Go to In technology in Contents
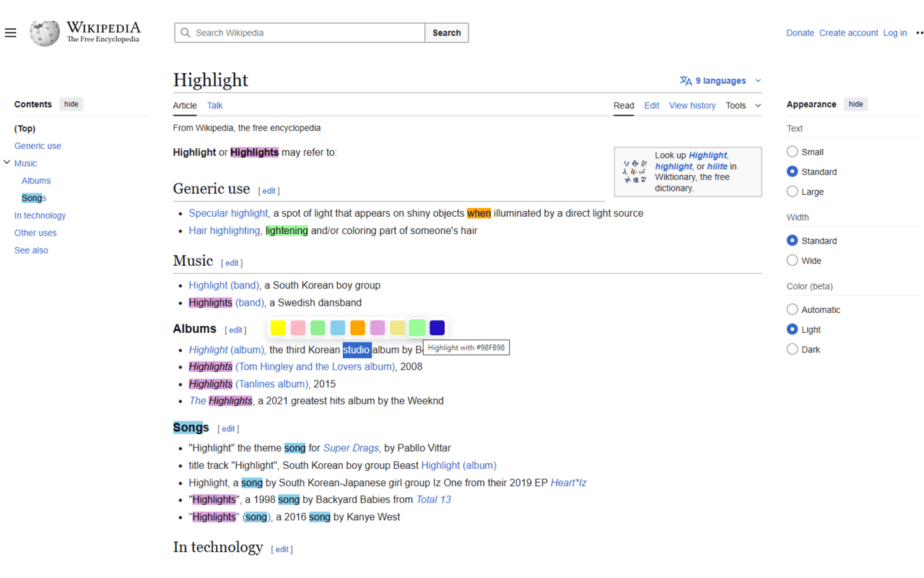 (40, 215)
